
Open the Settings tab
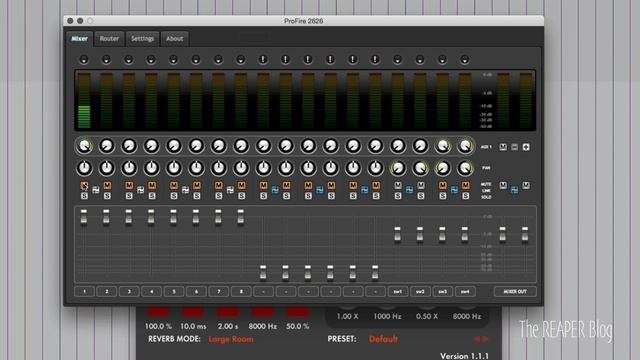[142, 39]
